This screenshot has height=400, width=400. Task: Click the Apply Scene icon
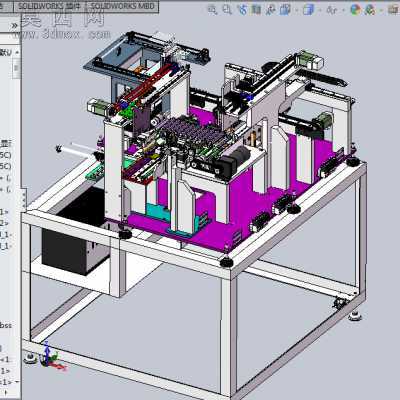tap(370, 10)
